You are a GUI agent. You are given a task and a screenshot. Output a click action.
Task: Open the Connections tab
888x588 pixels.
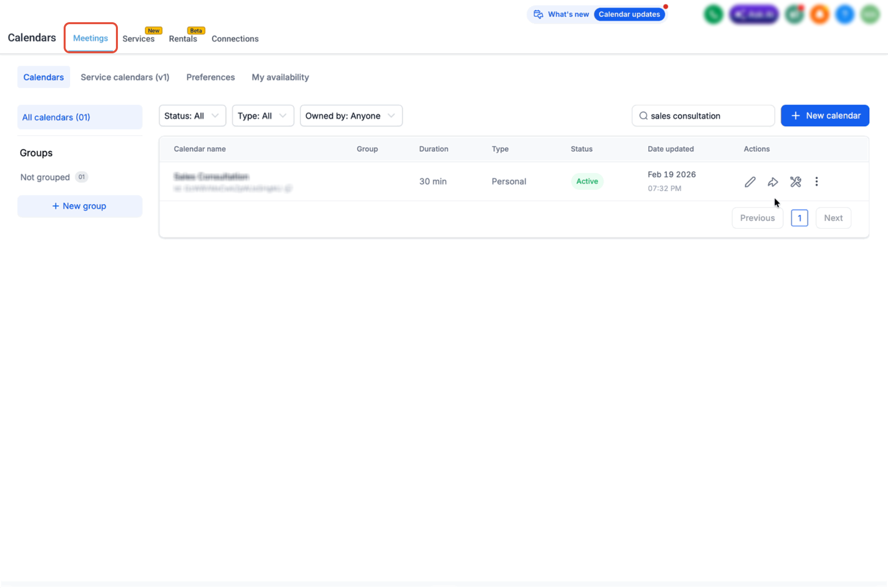coord(235,38)
